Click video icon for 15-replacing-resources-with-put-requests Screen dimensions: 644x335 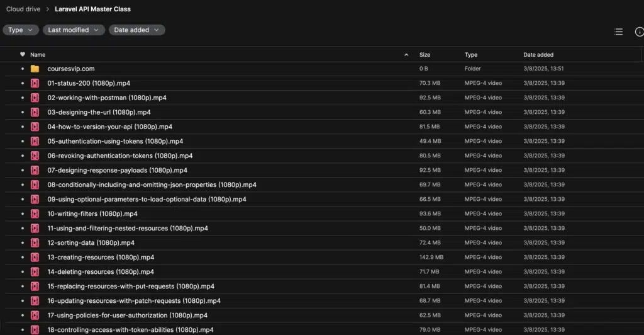click(35, 287)
